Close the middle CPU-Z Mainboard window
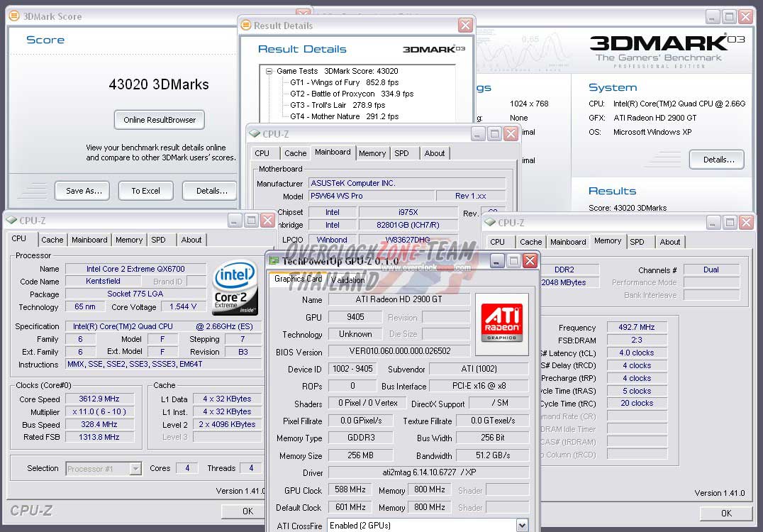This screenshot has width=763, height=532. 511,133
